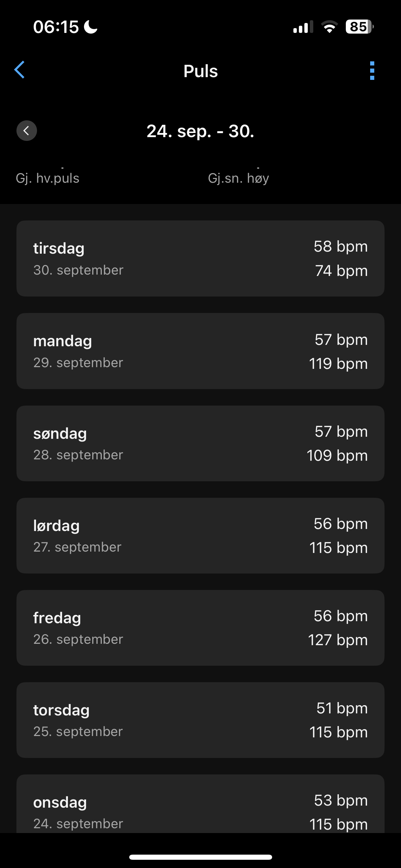Tap the Focus moon icon

(x=91, y=27)
